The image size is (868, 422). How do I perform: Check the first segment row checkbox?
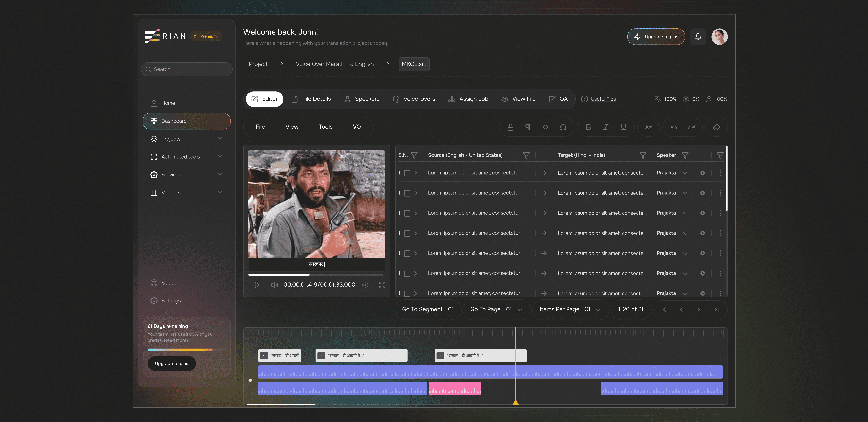click(407, 173)
